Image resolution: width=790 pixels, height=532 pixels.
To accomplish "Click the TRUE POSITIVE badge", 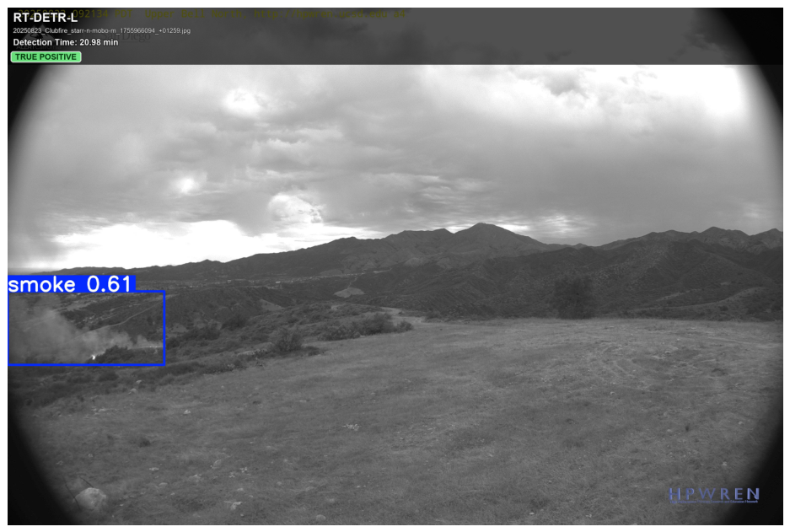I will 46,57.
